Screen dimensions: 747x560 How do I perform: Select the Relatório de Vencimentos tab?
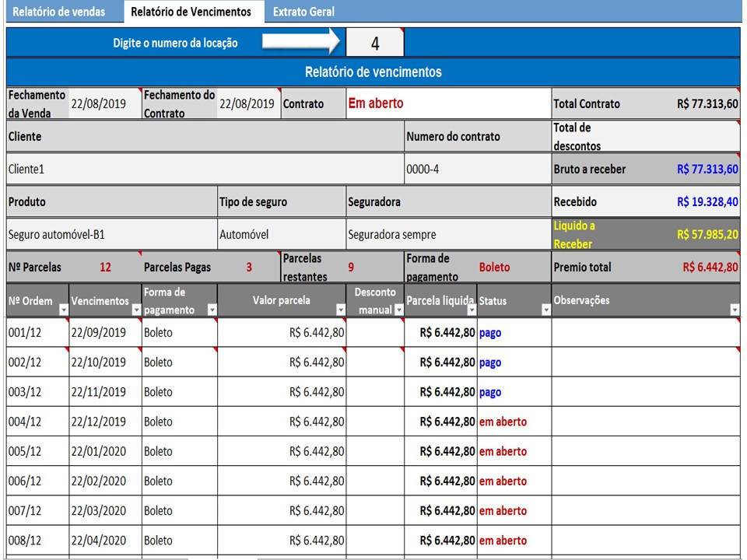point(191,12)
